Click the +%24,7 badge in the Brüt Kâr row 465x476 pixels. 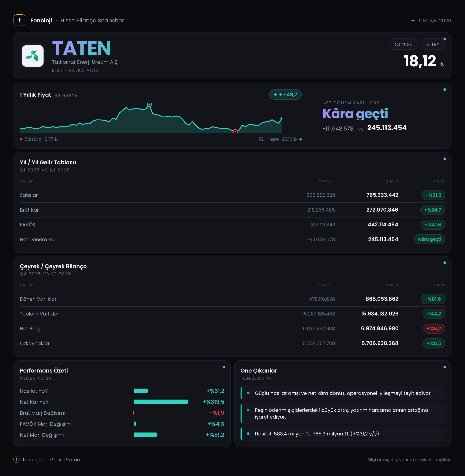(432, 210)
